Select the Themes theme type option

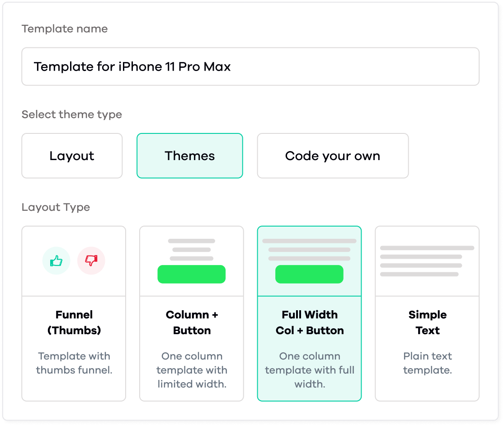coord(190,156)
